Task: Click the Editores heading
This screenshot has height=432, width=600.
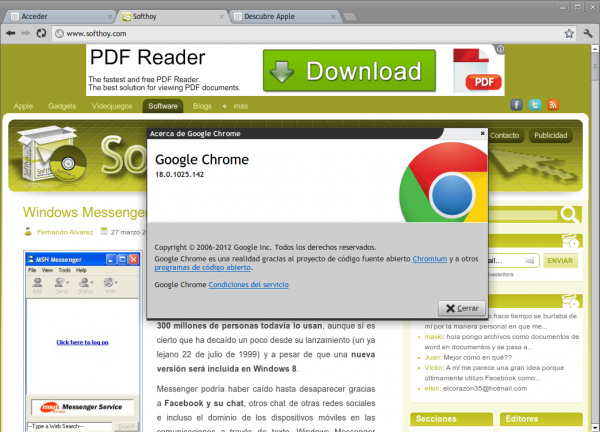Action: coord(522,419)
